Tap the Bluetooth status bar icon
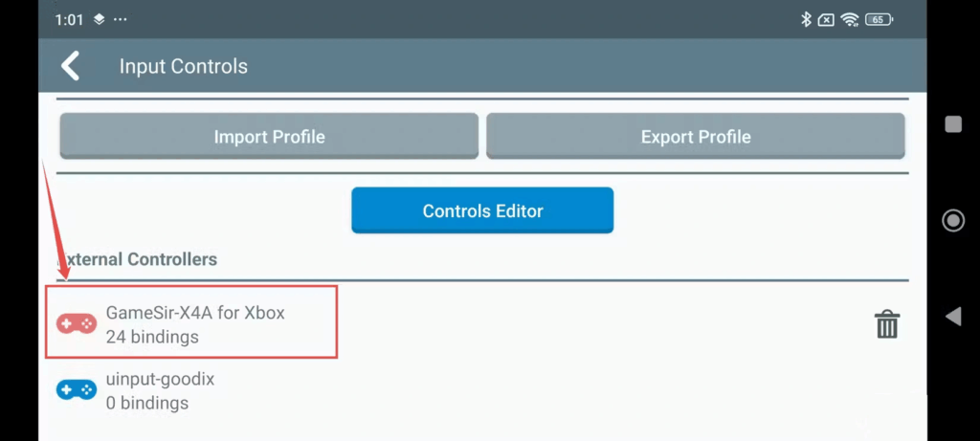Screen dimensions: 980x441 pos(806,19)
